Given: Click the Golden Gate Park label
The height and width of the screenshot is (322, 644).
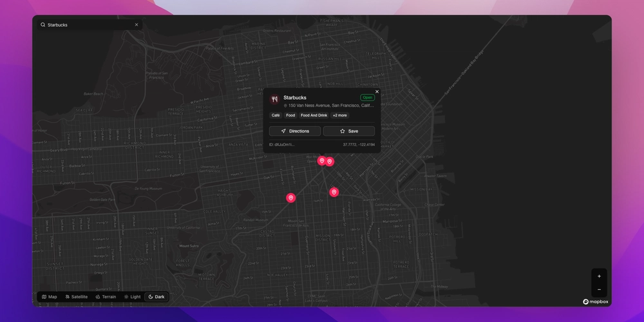Looking at the screenshot, I should 102,200.
